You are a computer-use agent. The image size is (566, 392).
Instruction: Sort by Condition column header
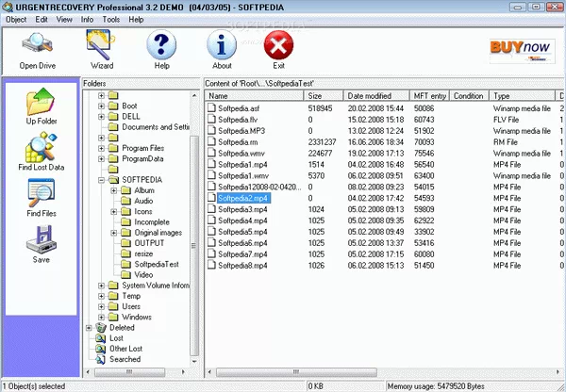(469, 96)
